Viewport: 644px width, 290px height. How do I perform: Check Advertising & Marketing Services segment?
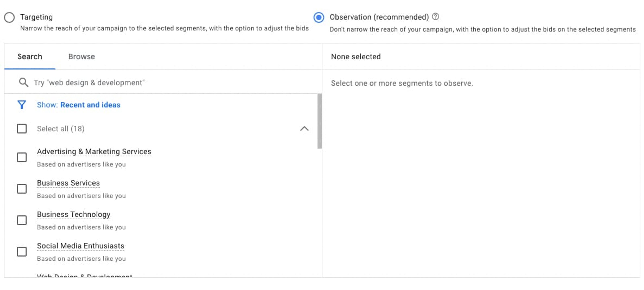(x=22, y=157)
